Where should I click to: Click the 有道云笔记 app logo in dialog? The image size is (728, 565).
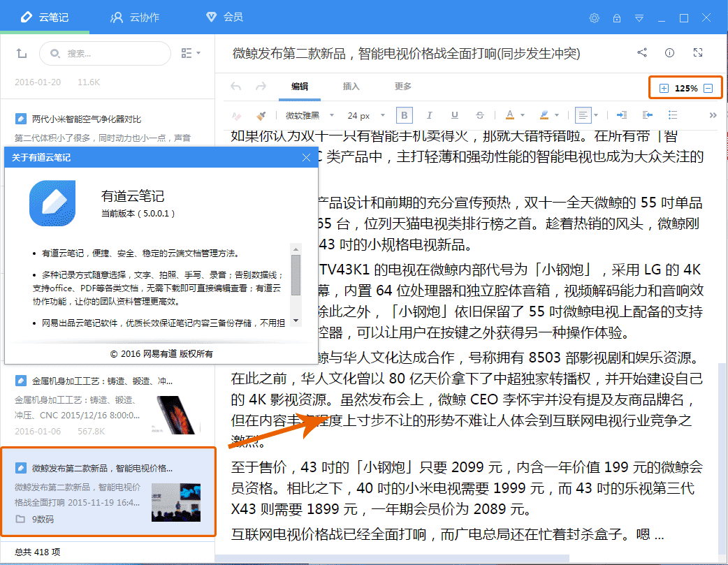click(x=52, y=203)
